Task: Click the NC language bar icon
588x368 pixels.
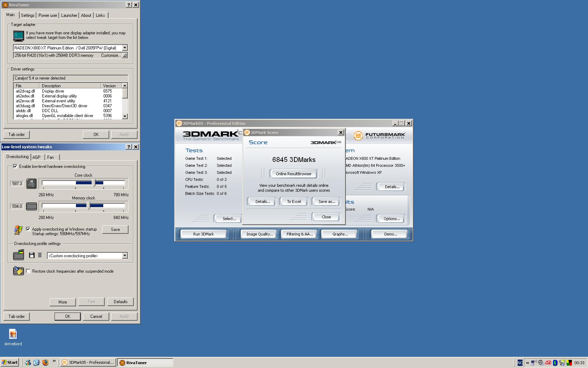Action: point(520,363)
